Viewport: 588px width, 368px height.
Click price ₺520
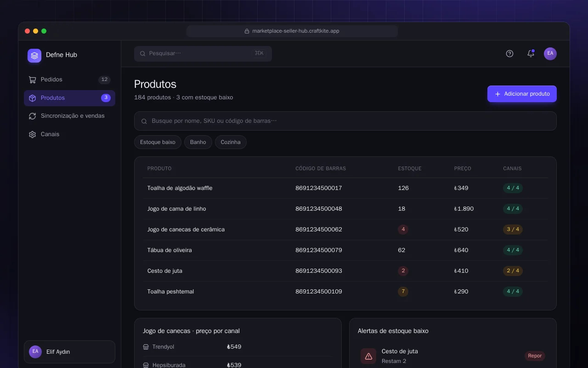[x=461, y=230]
